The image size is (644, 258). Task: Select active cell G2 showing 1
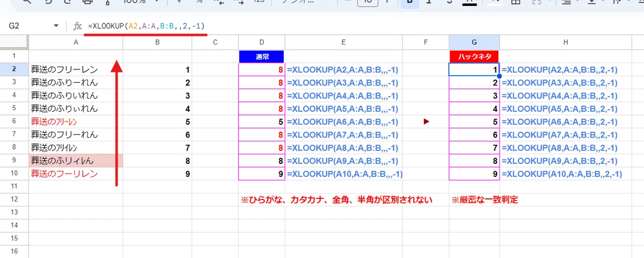[474, 69]
